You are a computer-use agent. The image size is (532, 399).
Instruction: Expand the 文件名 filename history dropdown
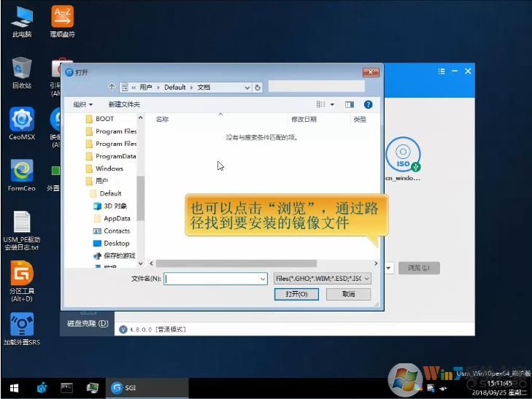coord(263,278)
